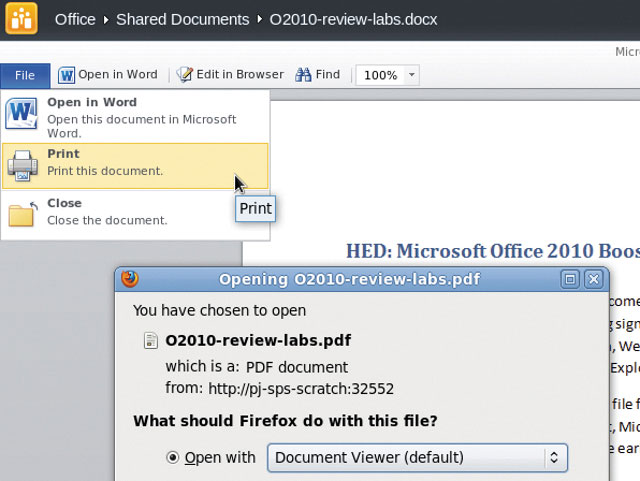Maximize the Opening O2010-review-labs.pdf dialog
The image size is (640, 481).
pyautogui.click(x=570, y=279)
